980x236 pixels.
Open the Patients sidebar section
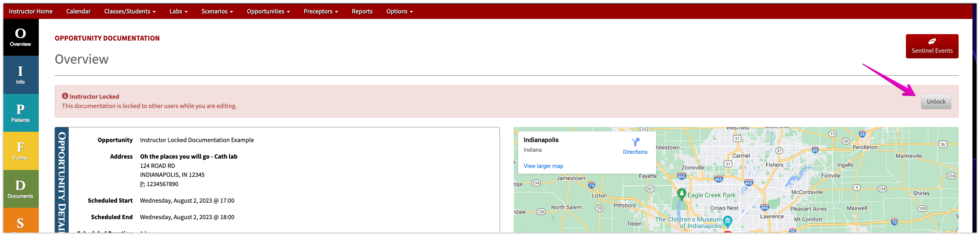(21, 113)
